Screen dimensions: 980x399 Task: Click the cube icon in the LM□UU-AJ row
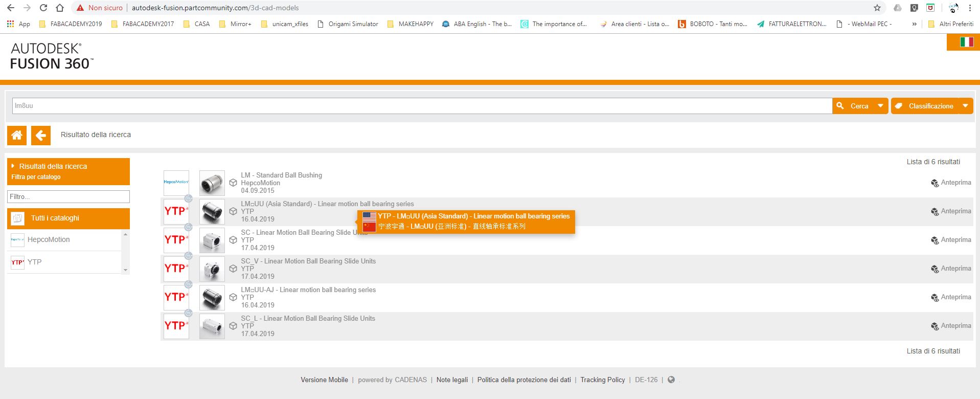(x=233, y=297)
